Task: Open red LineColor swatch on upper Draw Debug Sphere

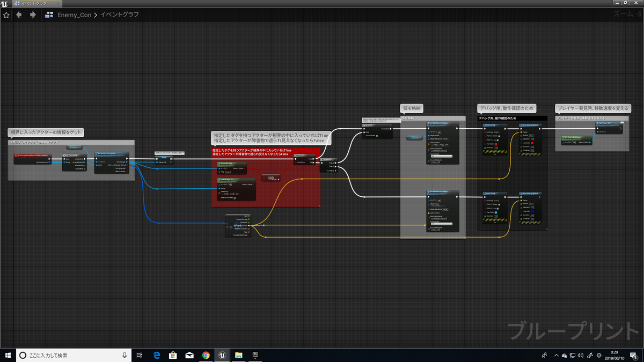Action: (x=532, y=143)
